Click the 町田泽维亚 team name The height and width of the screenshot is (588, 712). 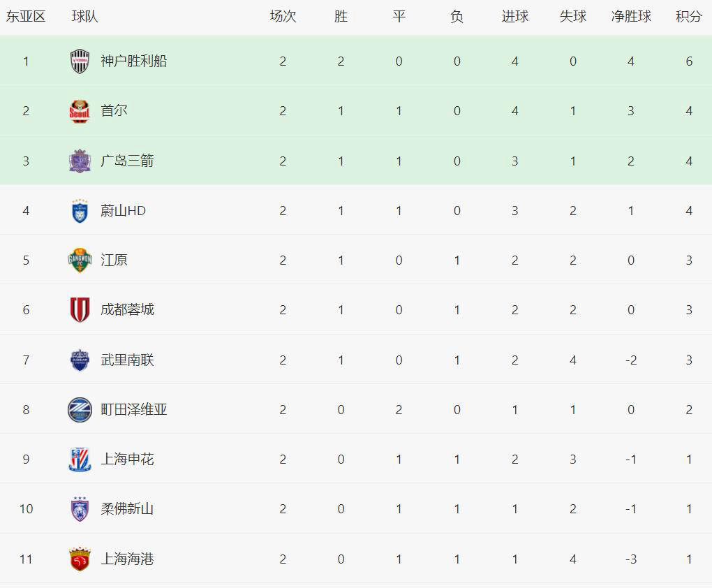(x=134, y=410)
